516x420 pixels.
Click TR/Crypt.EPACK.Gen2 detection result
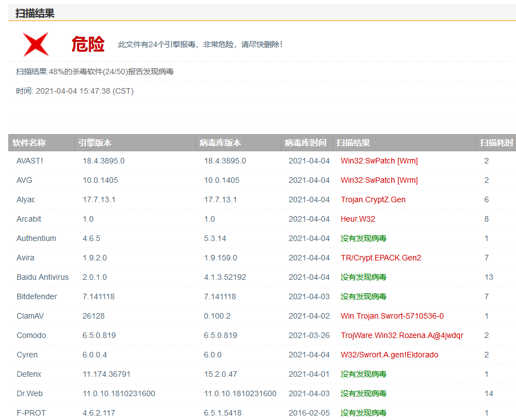[x=381, y=258]
